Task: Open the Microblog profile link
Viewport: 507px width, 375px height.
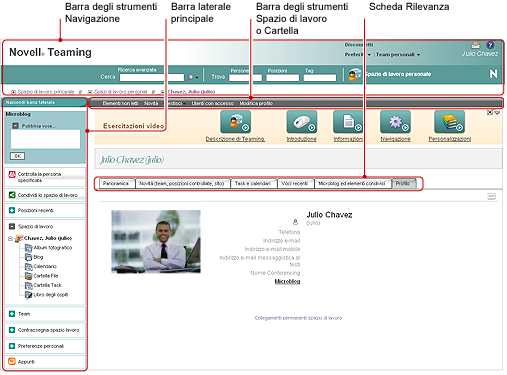Action: tap(287, 281)
